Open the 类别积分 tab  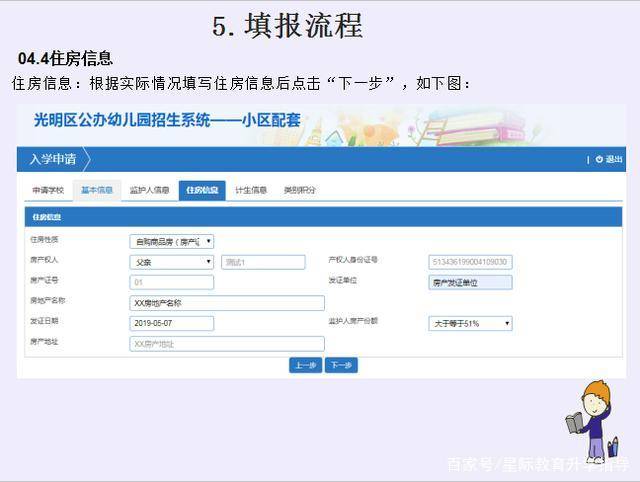(300, 190)
